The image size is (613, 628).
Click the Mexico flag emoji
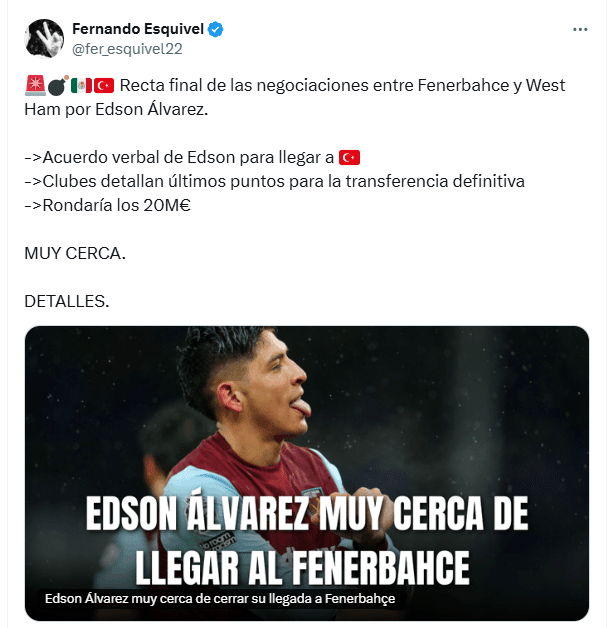[81, 86]
